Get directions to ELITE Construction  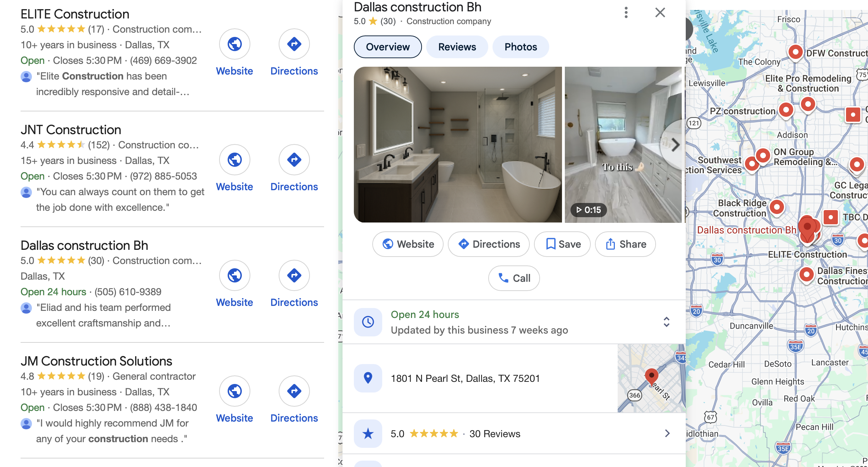coord(294,44)
